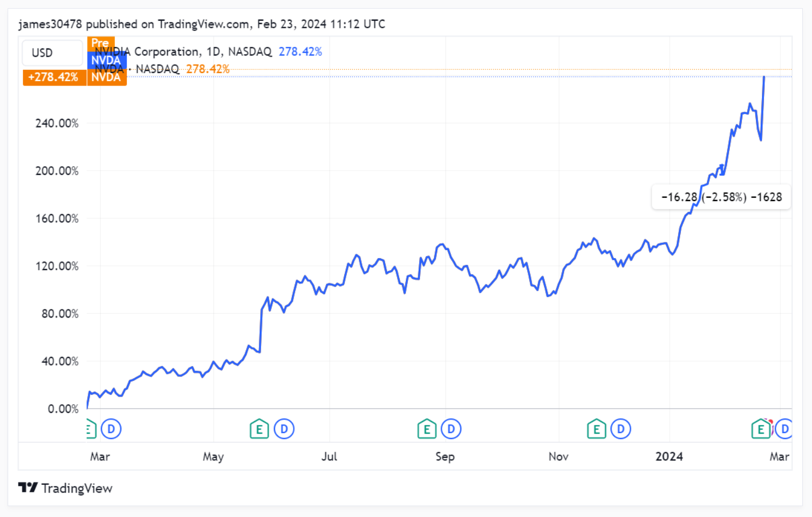Click the earnings E marker below 2024 price peak
The width and height of the screenshot is (812, 517).
(x=761, y=429)
